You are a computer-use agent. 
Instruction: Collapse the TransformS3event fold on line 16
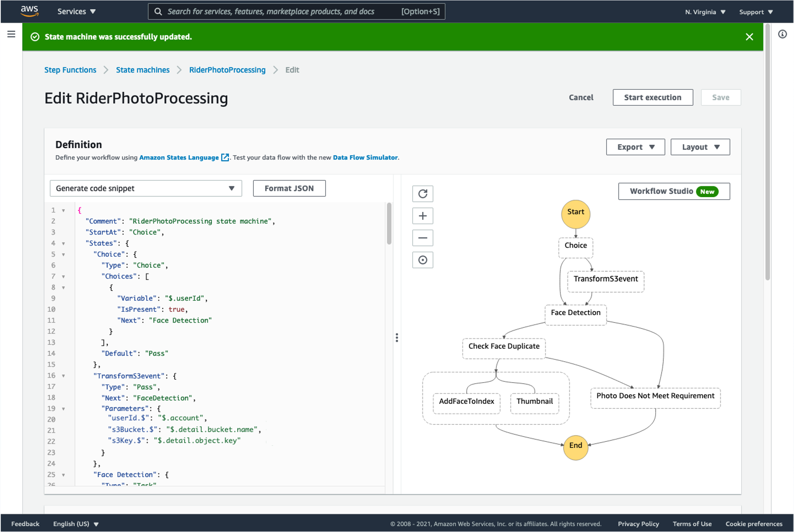point(63,376)
